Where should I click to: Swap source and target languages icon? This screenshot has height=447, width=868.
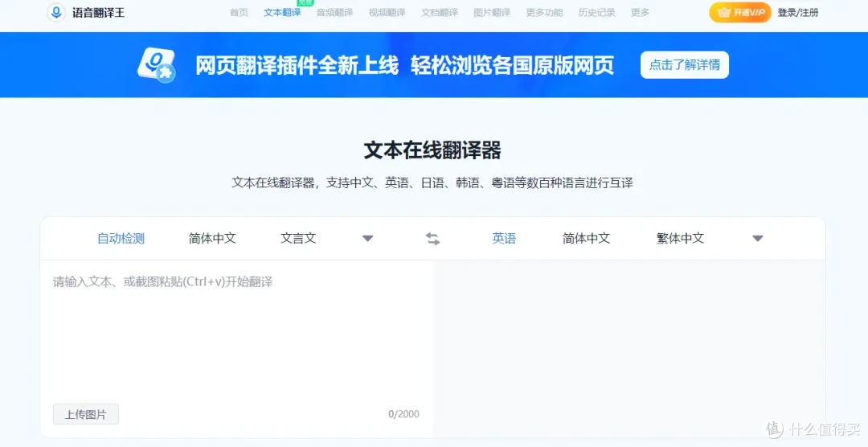(x=432, y=239)
